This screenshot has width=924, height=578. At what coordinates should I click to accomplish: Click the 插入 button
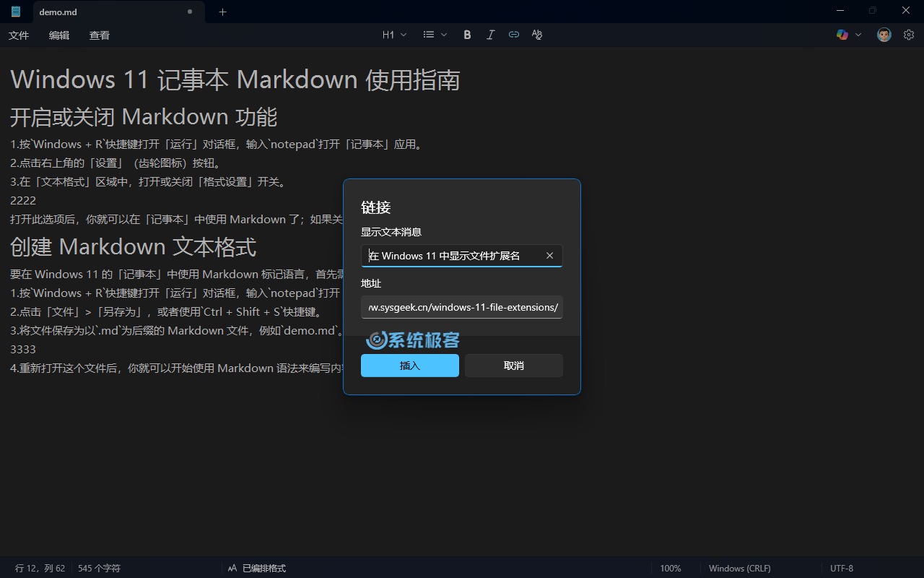coord(409,366)
